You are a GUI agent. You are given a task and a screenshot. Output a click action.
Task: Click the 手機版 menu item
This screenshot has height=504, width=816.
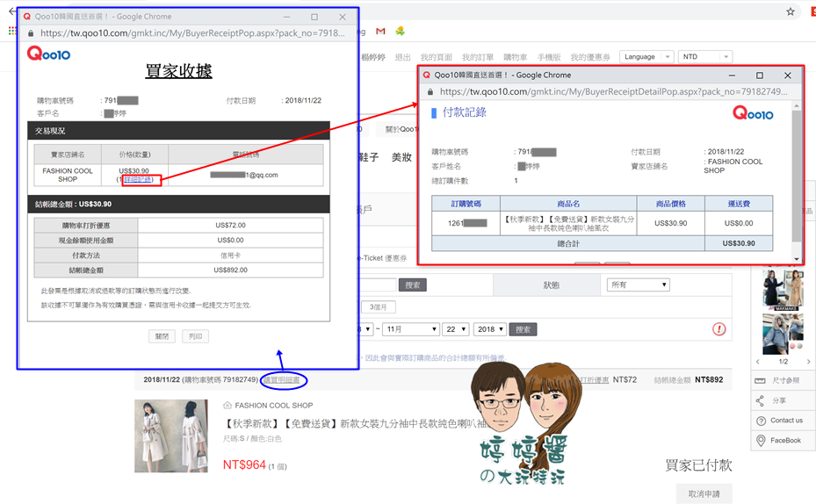pyautogui.click(x=549, y=57)
